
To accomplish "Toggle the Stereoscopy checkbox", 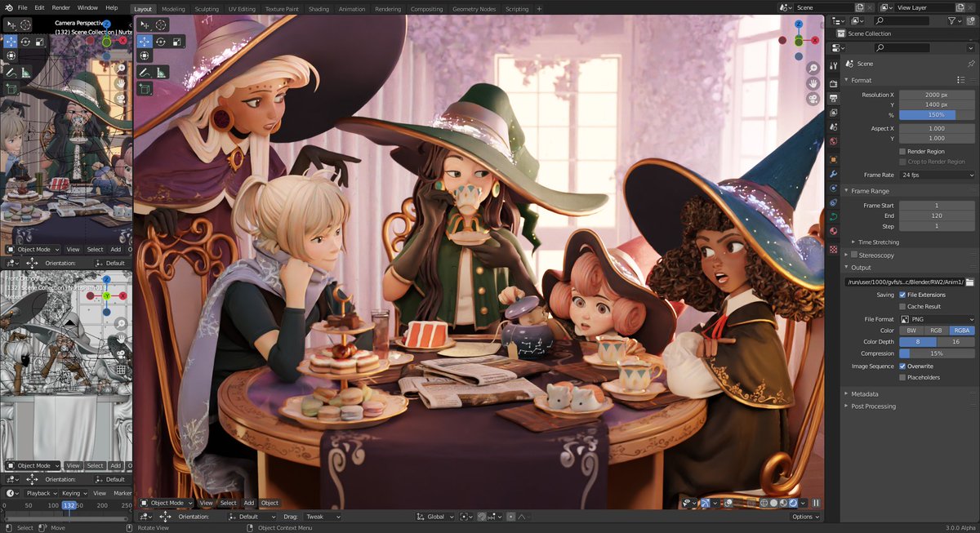I will tap(854, 255).
